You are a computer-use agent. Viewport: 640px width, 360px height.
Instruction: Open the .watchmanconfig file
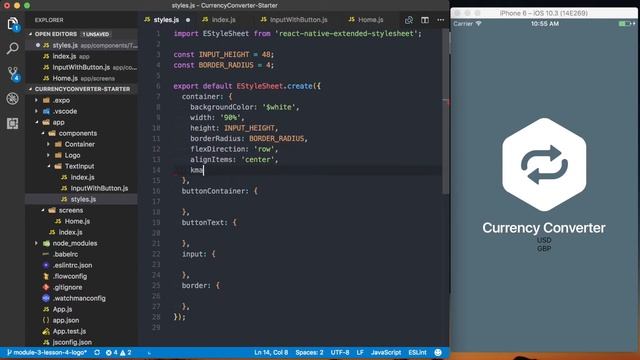(82, 298)
